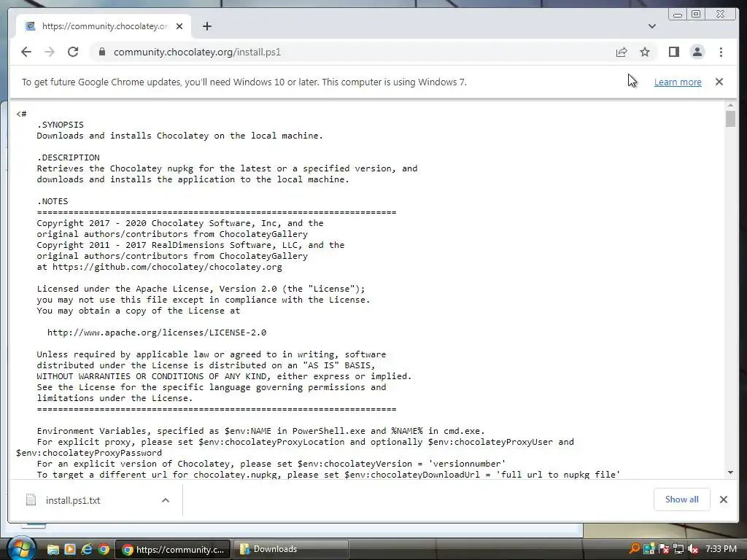Reload the chocolatey install.ps1 page
The width and height of the screenshot is (747, 560).
pos(73,52)
